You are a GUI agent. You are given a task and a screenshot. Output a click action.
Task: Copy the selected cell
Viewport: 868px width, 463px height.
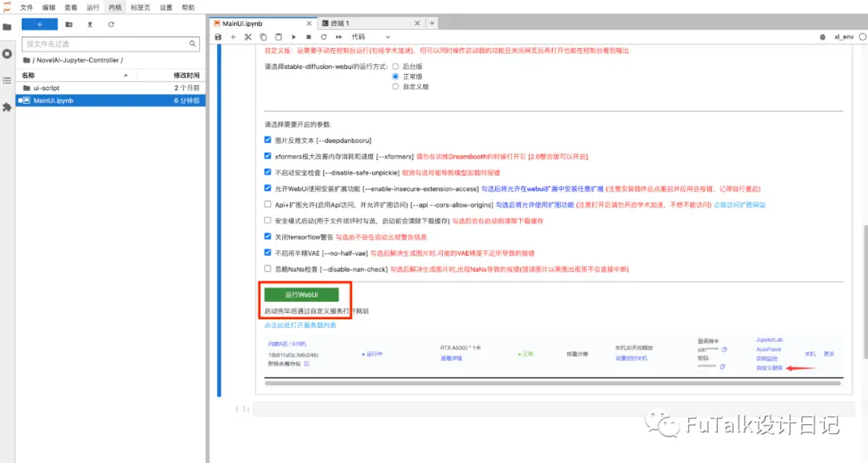(264, 37)
